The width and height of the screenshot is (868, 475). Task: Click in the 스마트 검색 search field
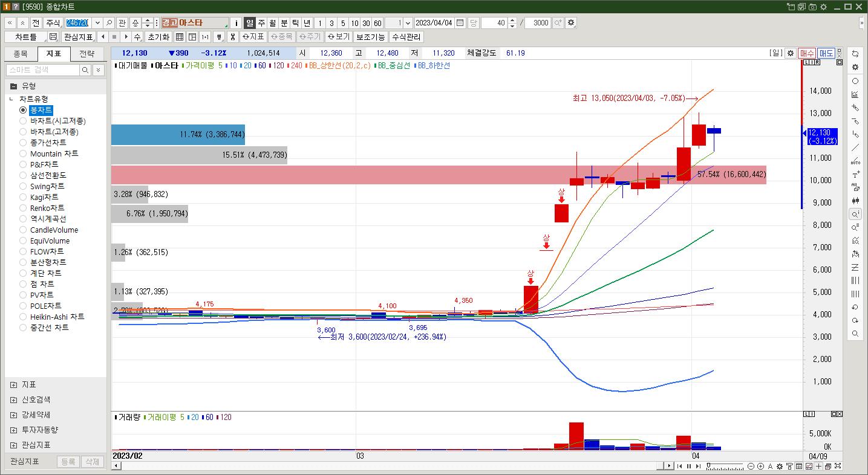pos(42,70)
